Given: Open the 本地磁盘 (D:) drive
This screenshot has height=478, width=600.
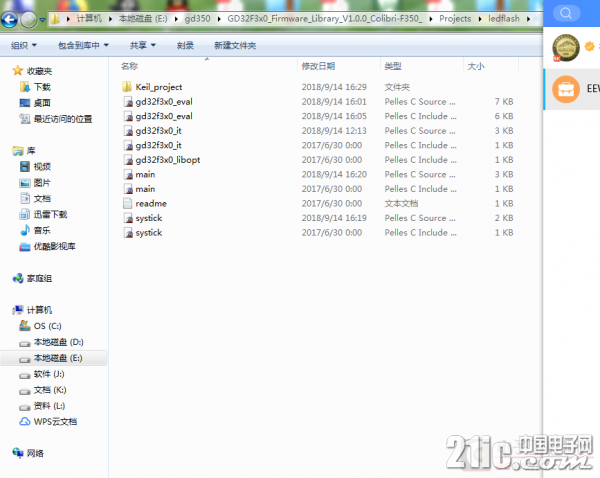Looking at the screenshot, I should pyautogui.click(x=59, y=342).
